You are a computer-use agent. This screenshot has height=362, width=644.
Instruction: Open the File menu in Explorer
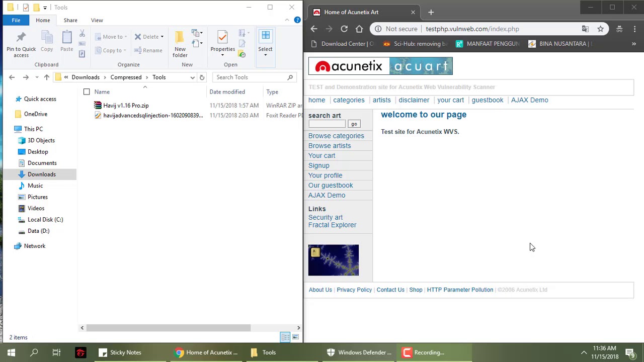pos(16,20)
